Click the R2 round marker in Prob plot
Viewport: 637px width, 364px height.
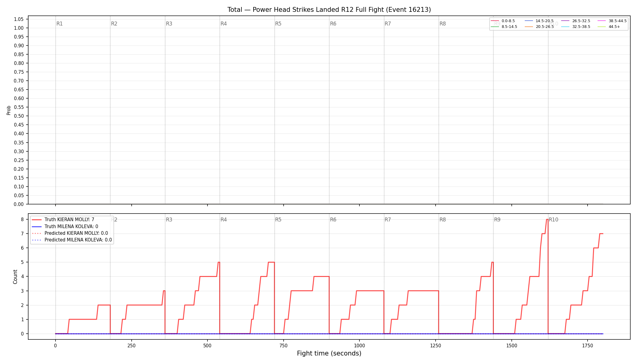(114, 24)
